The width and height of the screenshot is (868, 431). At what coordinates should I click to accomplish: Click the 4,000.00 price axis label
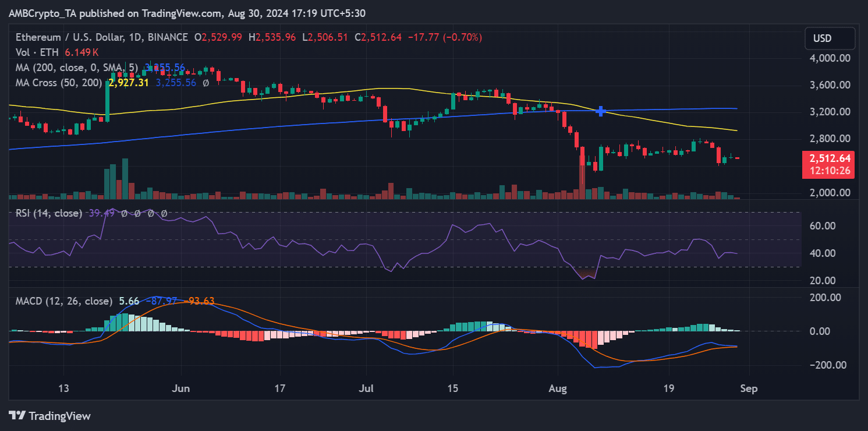click(830, 58)
